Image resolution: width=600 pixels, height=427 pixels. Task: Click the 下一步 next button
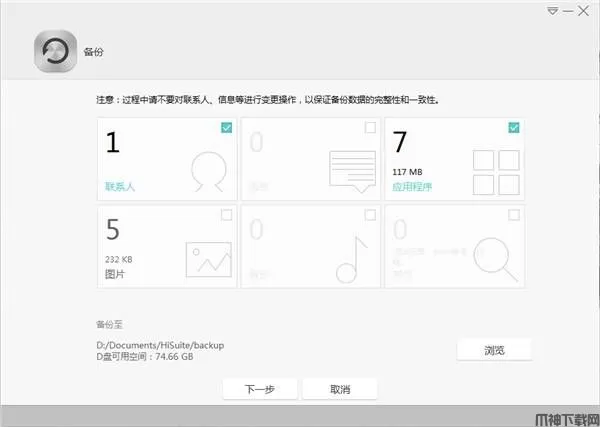pyautogui.click(x=260, y=389)
